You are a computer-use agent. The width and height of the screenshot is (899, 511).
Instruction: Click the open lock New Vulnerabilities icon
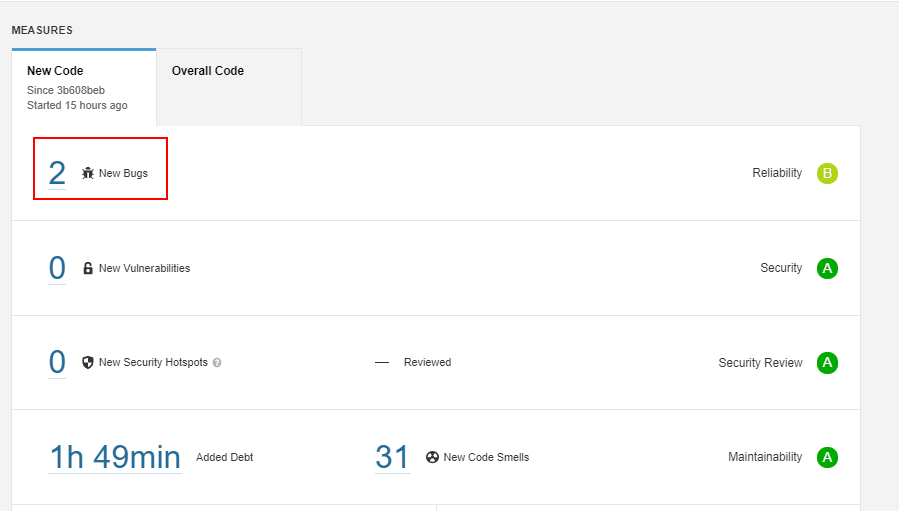click(x=88, y=268)
